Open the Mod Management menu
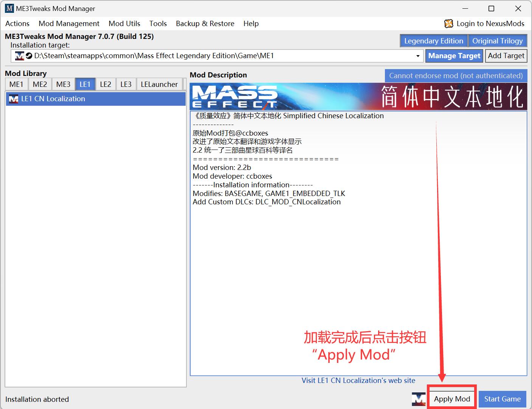Screen dimensions: 532x409 [69, 23]
